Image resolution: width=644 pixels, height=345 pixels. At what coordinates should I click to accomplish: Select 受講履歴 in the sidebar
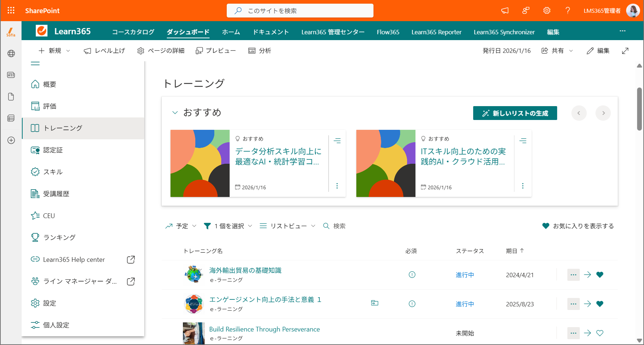83,194
